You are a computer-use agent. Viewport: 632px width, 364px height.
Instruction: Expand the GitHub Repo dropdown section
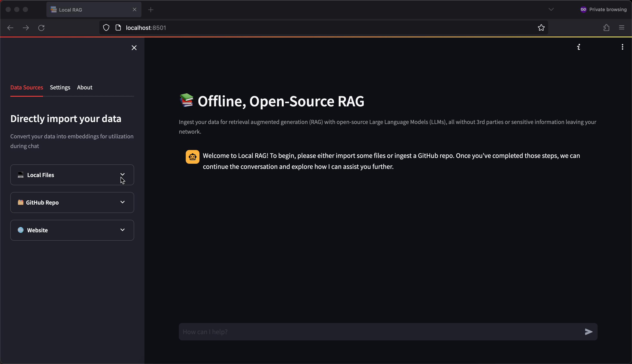[x=72, y=202]
